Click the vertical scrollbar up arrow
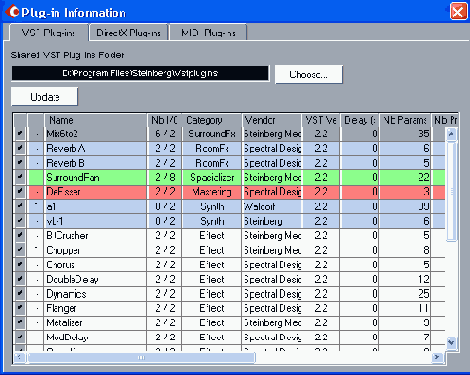 451,134
